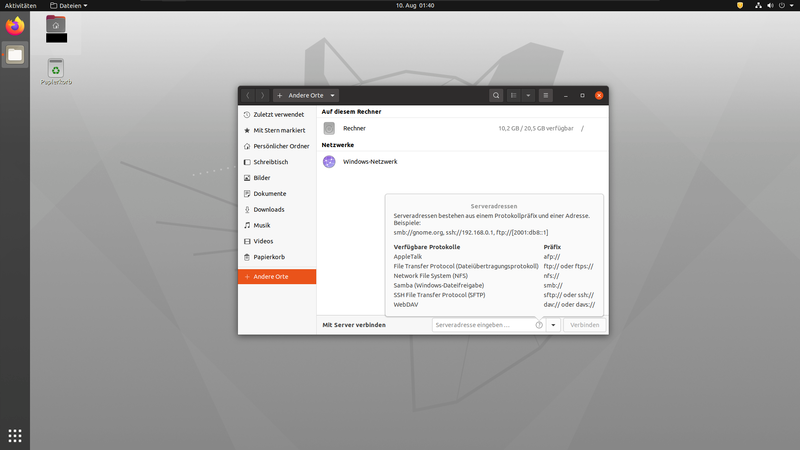The height and width of the screenshot is (450, 800).
Task: Launch Firefox from the dock
Action: pos(14,27)
